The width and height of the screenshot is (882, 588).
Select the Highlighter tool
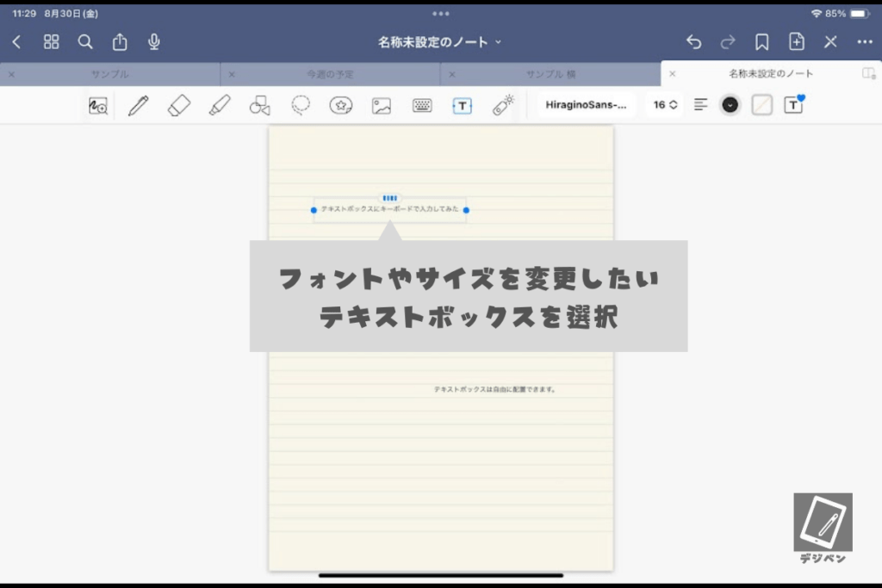(219, 105)
